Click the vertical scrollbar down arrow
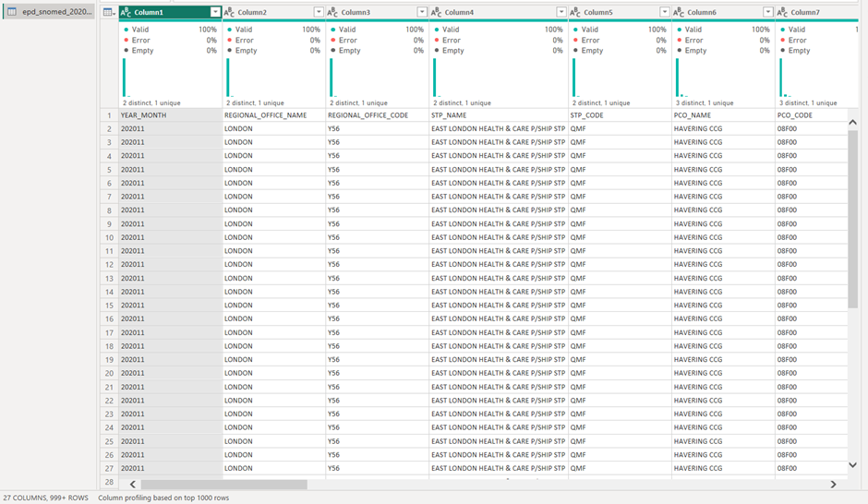 click(852, 465)
